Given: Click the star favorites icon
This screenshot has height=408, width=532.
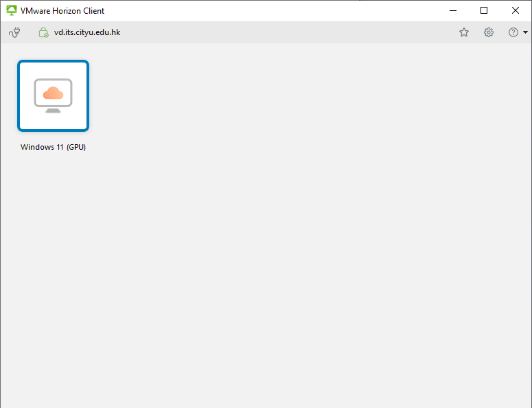Looking at the screenshot, I should point(464,32).
